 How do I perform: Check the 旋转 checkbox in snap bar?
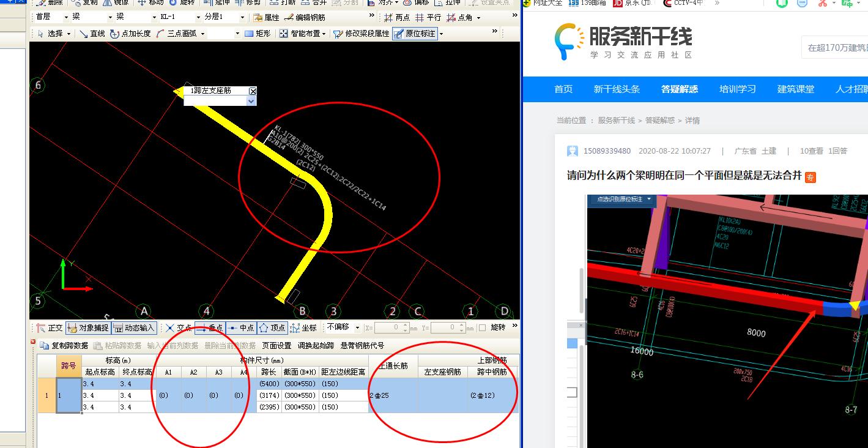pos(482,328)
